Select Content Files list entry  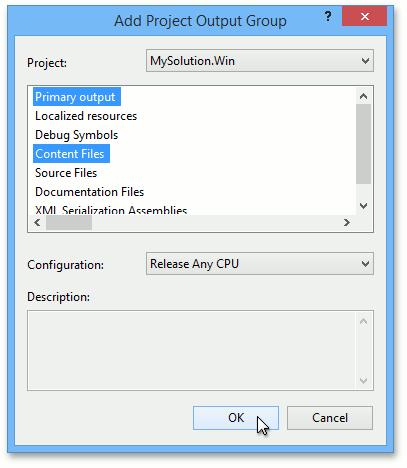tap(71, 154)
